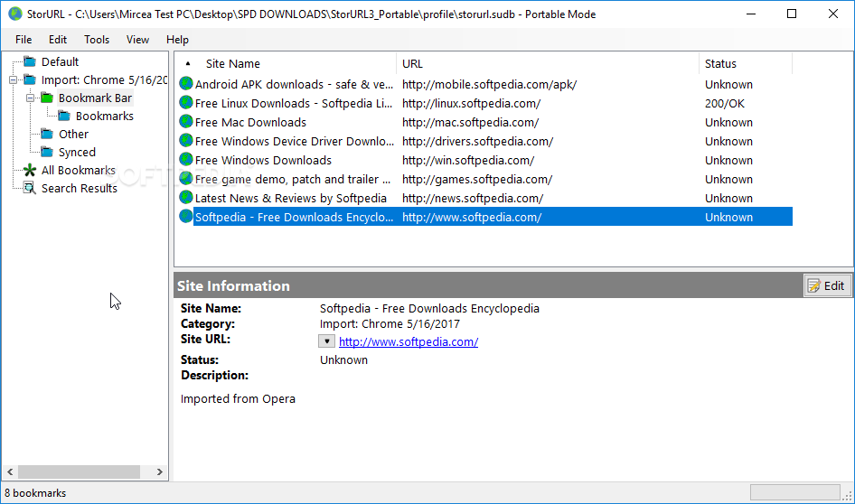Viewport: 855px width, 504px height.
Task: Click the Search Results magnifier icon
Action: [x=30, y=189]
